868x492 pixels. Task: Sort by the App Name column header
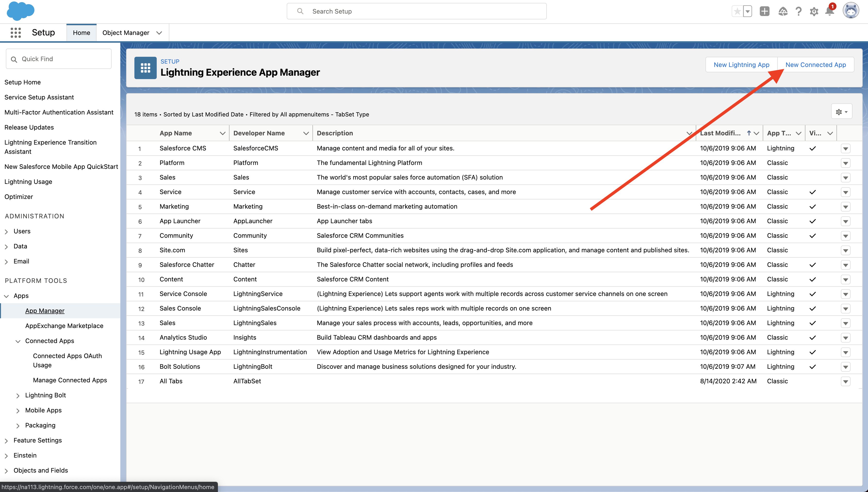(175, 133)
